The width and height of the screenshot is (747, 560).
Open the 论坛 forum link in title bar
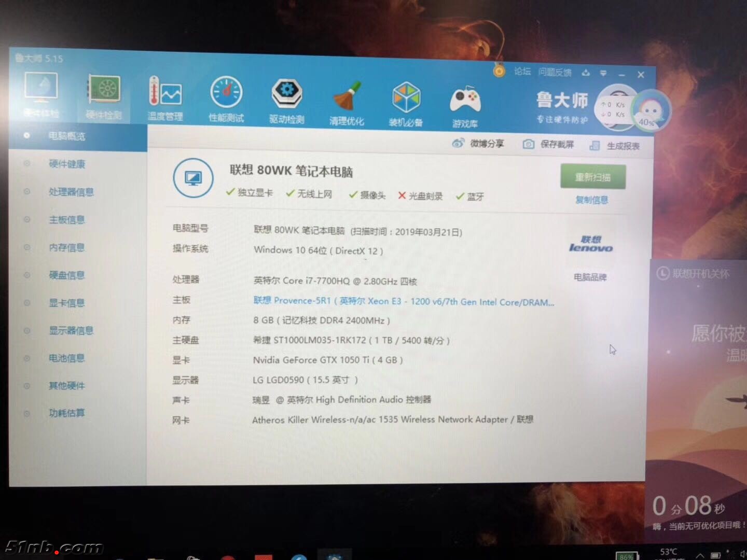522,72
